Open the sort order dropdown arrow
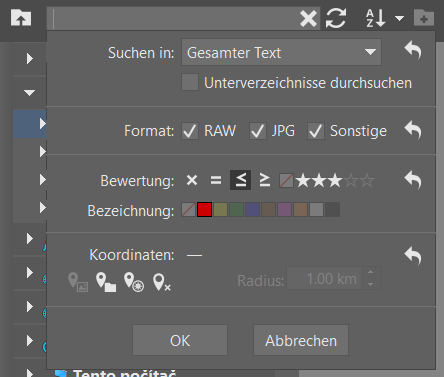The width and height of the screenshot is (444, 377). pyautogui.click(x=399, y=18)
